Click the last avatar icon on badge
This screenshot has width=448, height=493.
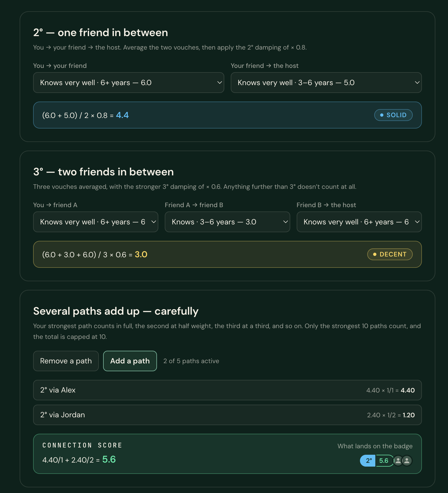coord(407,460)
